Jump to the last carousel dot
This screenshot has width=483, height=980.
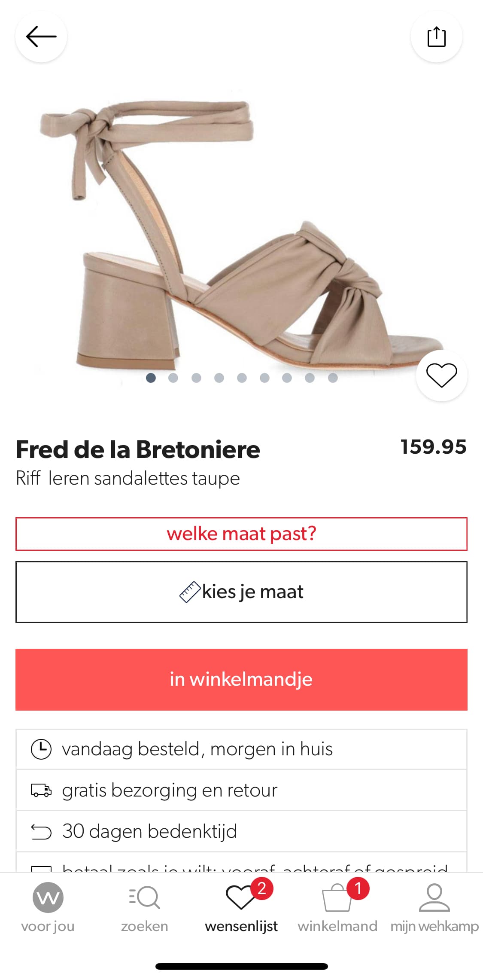(333, 378)
